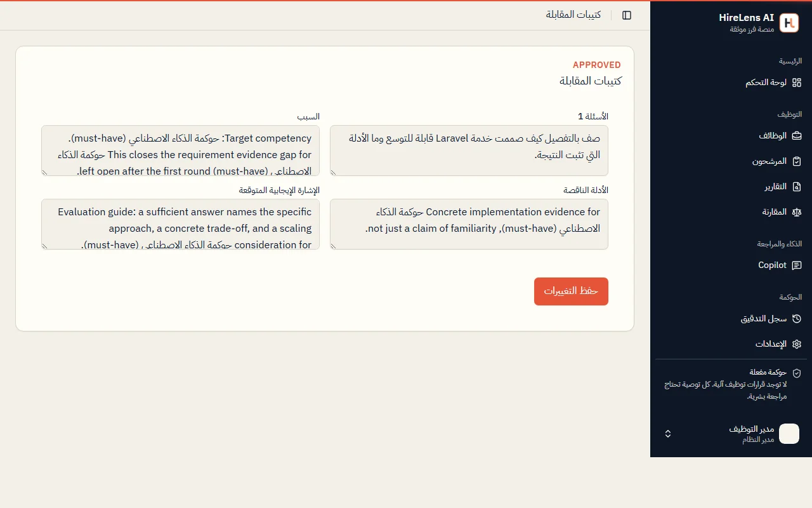Image resolution: width=812 pixels, height=508 pixels.
Task: Open Copilot from the sidebar
Action: pos(731,265)
